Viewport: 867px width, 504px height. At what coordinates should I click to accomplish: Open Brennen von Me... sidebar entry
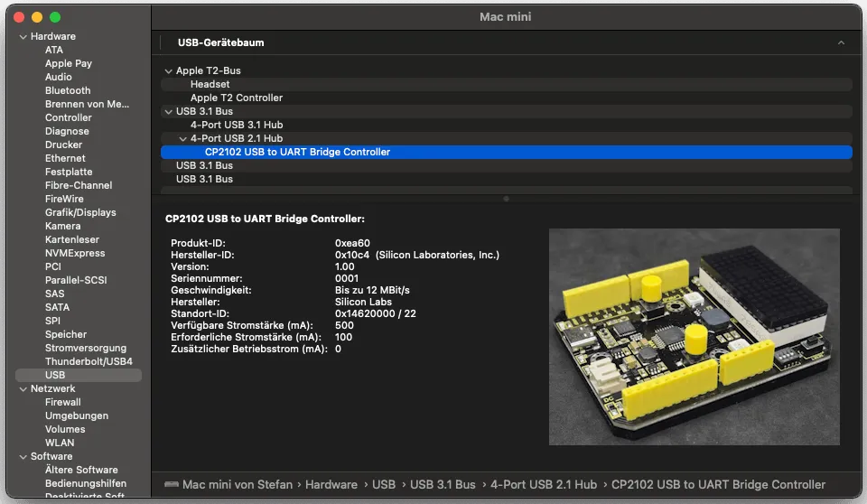coord(88,104)
